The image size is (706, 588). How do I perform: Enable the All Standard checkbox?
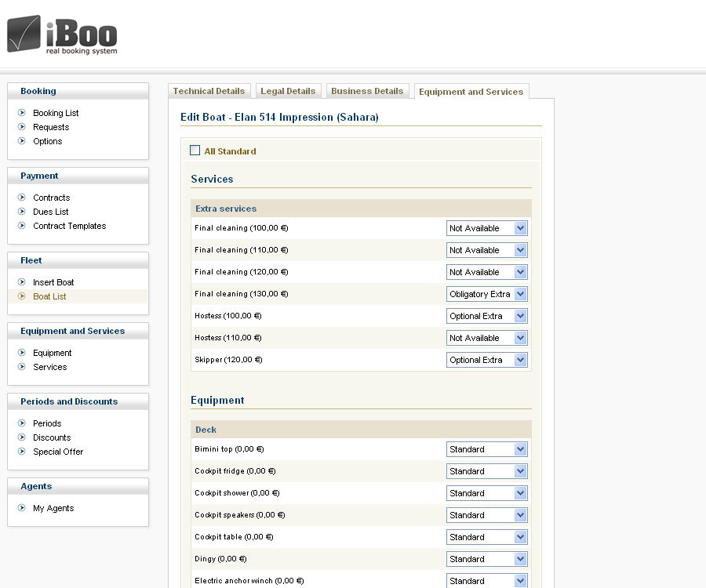pos(195,151)
